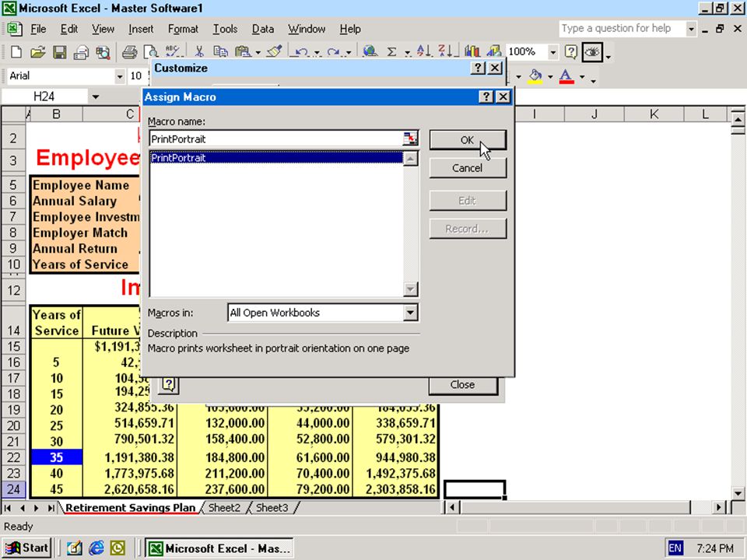Open the Paste options dropdown arrow
Screen dimensions: 747x560
pyautogui.click(x=258, y=52)
